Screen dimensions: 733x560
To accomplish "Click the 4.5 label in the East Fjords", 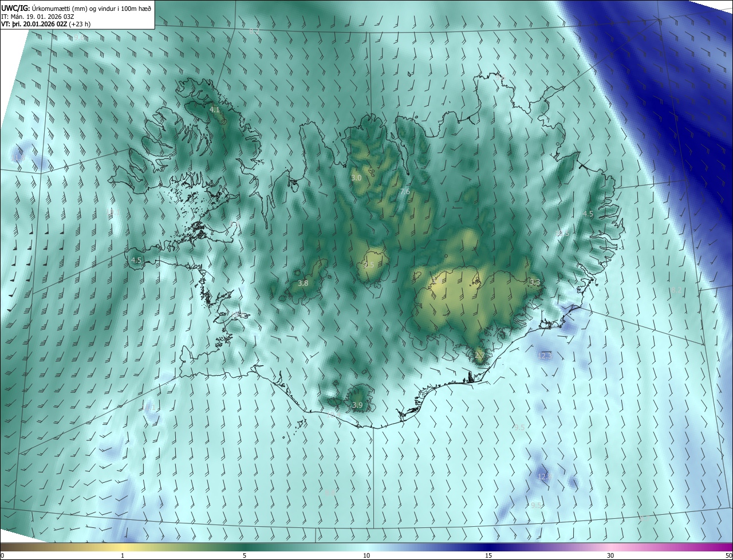I will click(588, 214).
